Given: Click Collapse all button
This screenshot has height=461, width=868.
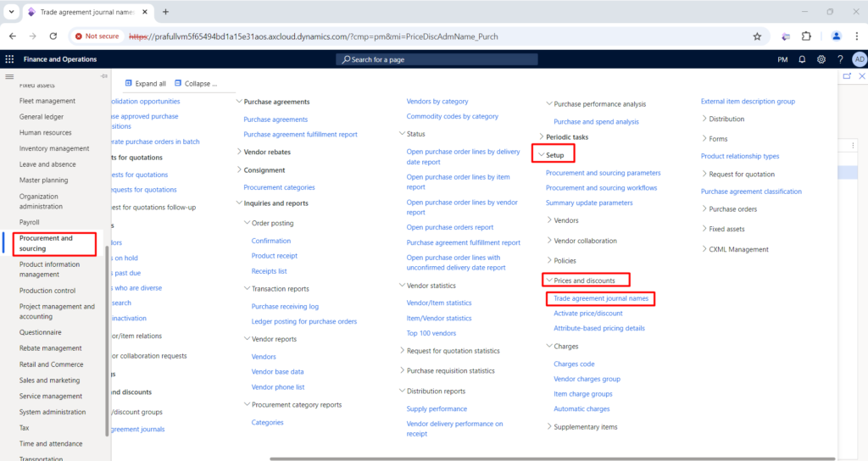Looking at the screenshot, I should (x=196, y=84).
